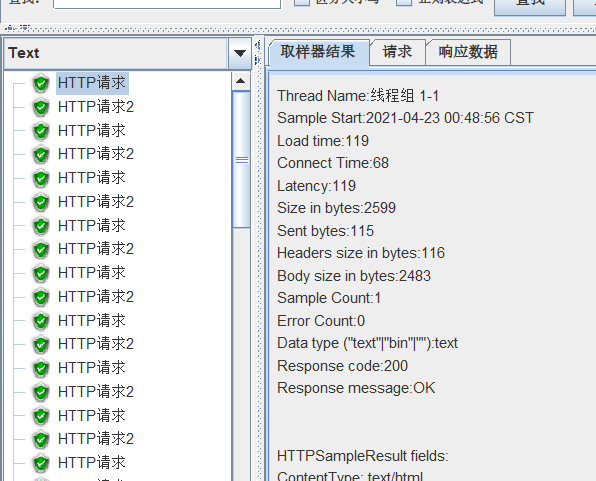The image size is (596, 481).
Task: Click the results tree scrollbar up arrow
Action: pos(241,81)
